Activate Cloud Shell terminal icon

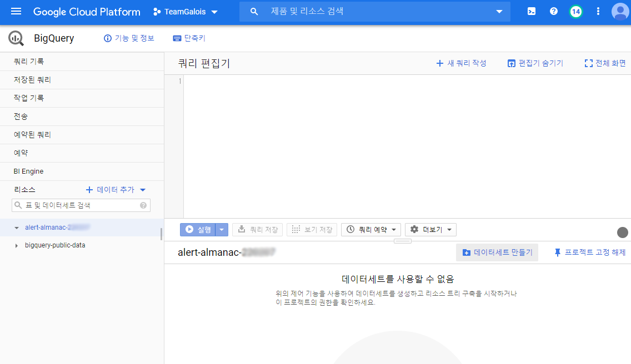tap(532, 11)
